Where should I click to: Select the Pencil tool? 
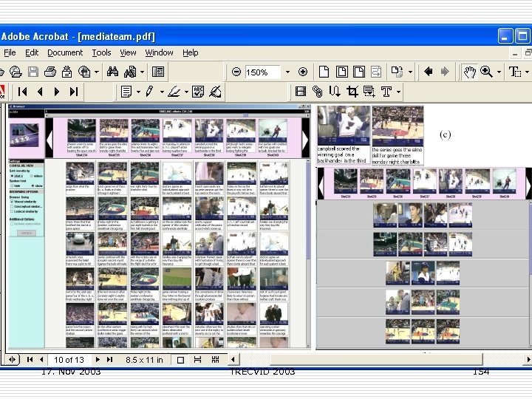click(x=149, y=92)
